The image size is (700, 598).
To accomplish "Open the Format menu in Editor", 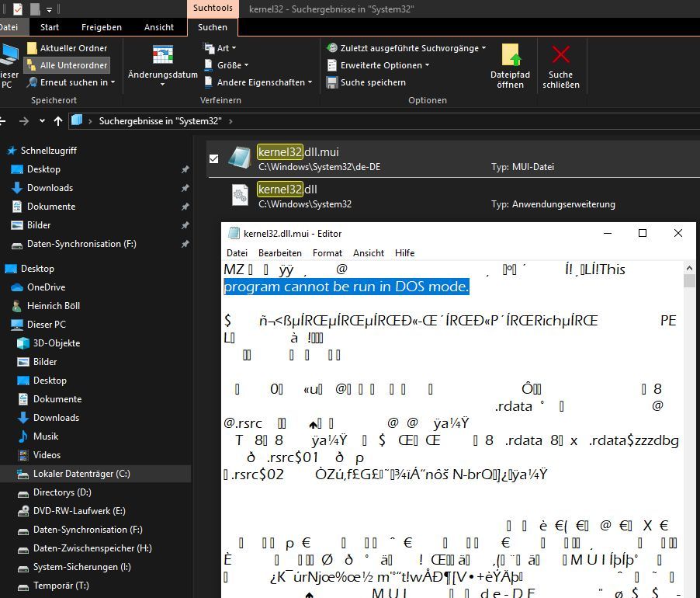I will tap(327, 252).
